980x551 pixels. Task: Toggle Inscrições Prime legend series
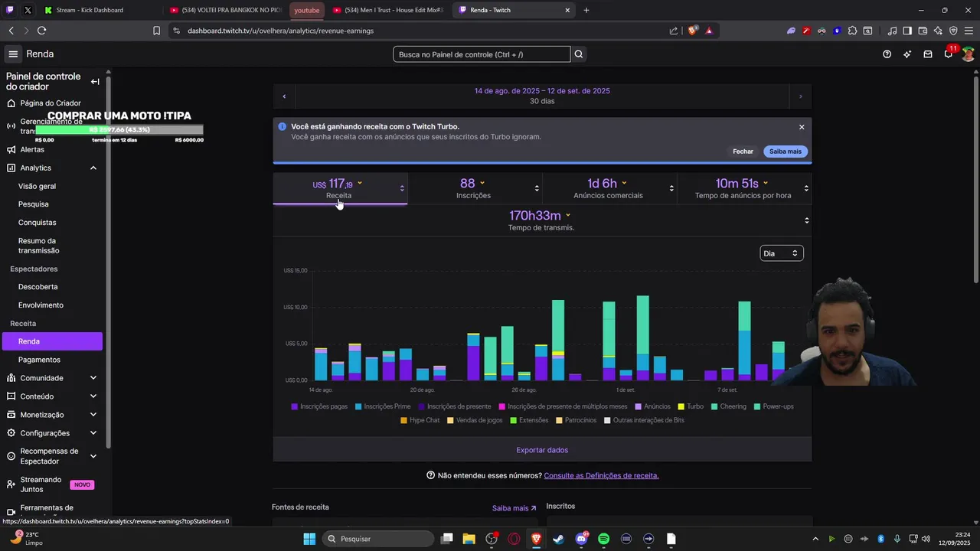tap(383, 406)
